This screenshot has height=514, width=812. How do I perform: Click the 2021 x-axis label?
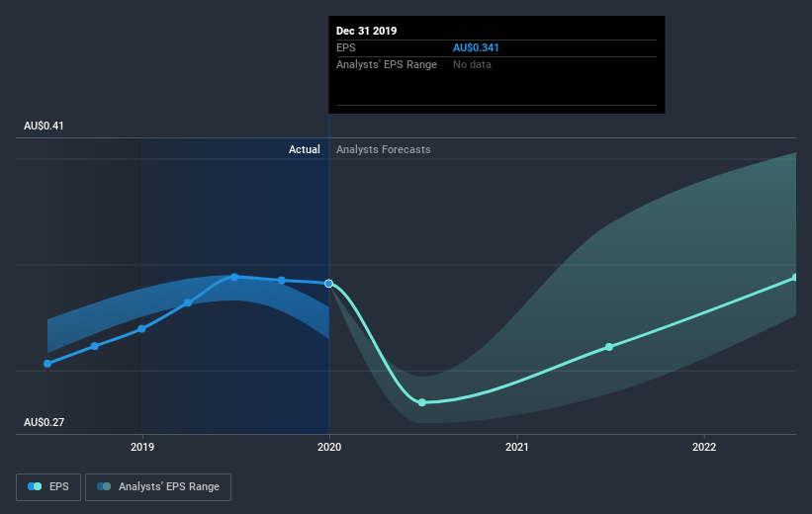pos(517,447)
